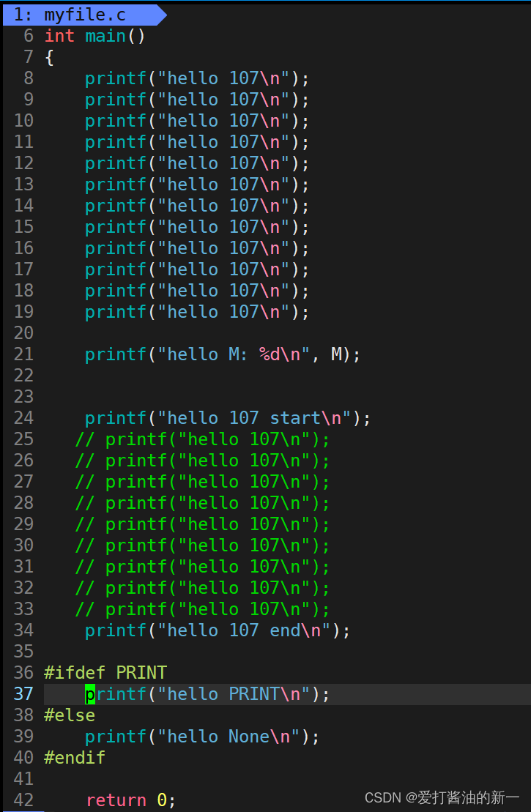Select line number 20 in the gutter

(x=23, y=333)
